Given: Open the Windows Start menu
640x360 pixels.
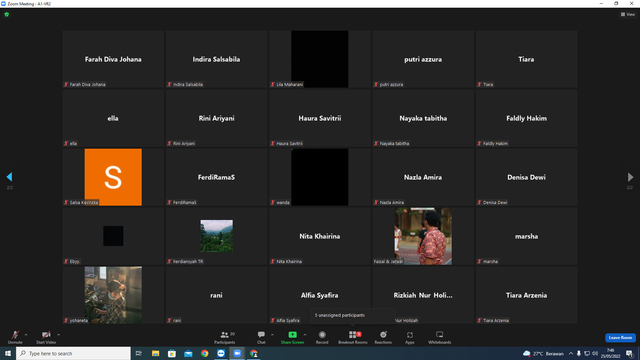Looking at the screenshot, I should point(8,353).
